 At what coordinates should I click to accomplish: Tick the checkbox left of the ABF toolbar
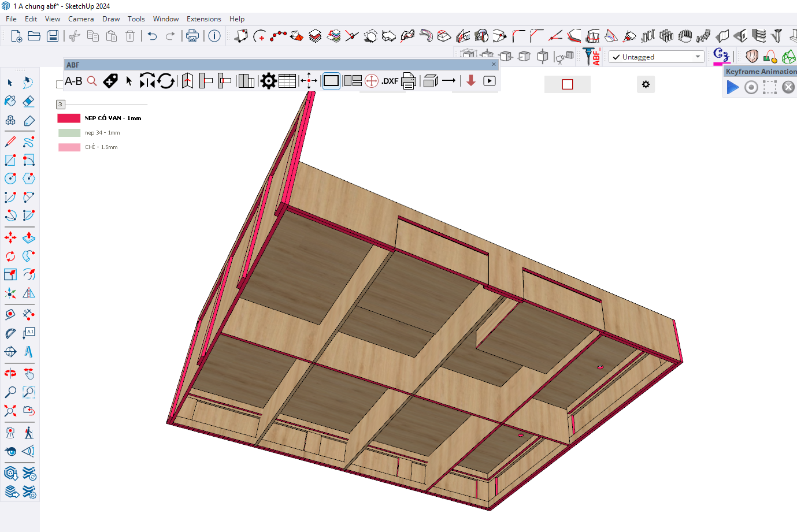pyautogui.click(x=60, y=84)
